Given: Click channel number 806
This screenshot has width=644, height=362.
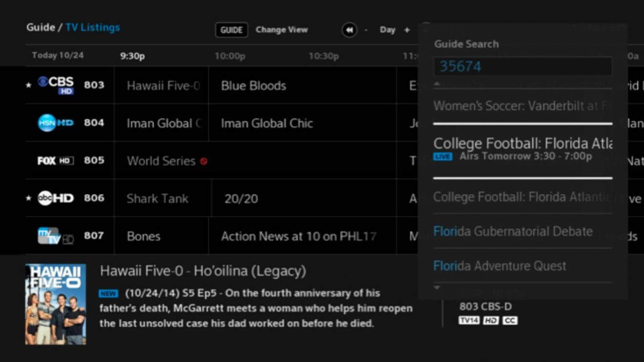Looking at the screenshot, I should [94, 198].
